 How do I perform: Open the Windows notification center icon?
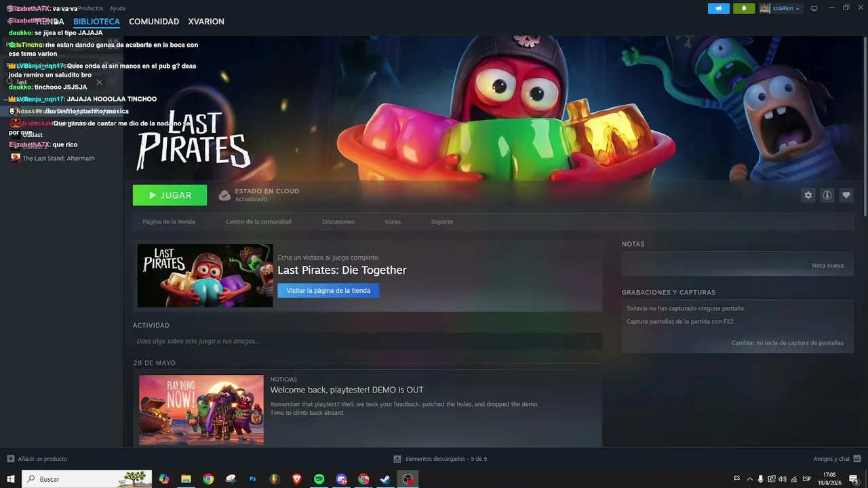pyautogui.click(x=854, y=479)
